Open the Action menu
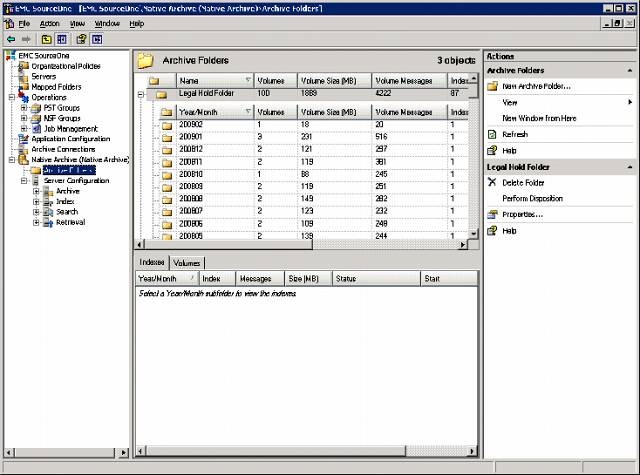This screenshot has width=640, height=475. pos(49,24)
